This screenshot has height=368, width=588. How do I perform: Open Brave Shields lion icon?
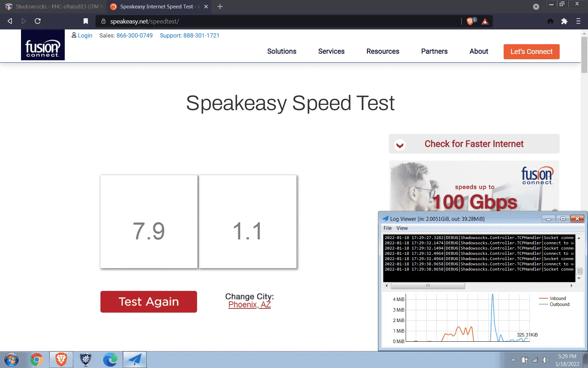471,21
